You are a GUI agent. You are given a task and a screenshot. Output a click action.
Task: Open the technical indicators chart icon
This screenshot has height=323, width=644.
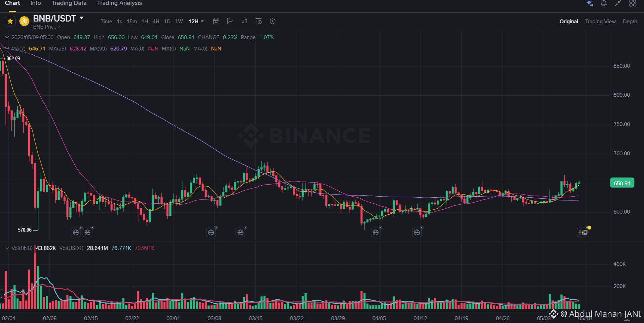(x=230, y=22)
